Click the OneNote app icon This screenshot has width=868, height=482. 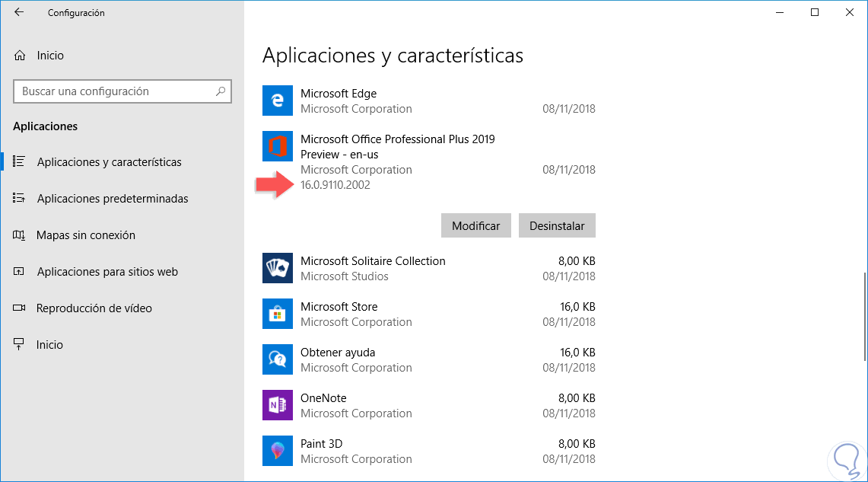pos(277,405)
